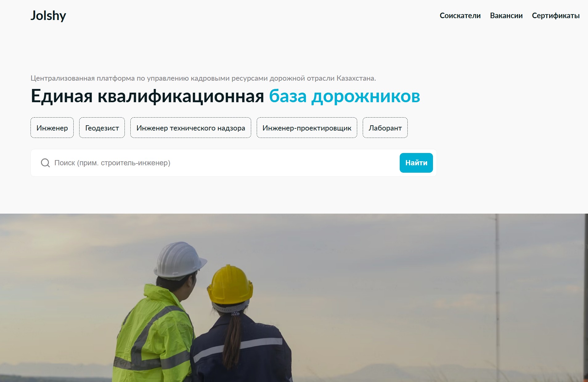
Task: Click the Лаборант tag
Action: click(x=385, y=128)
